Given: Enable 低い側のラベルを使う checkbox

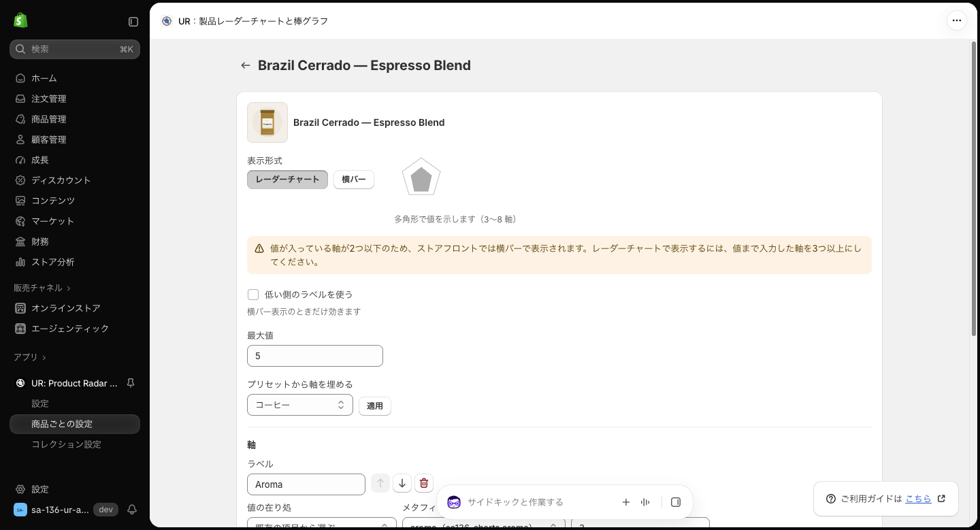Looking at the screenshot, I should coord(253,295).
